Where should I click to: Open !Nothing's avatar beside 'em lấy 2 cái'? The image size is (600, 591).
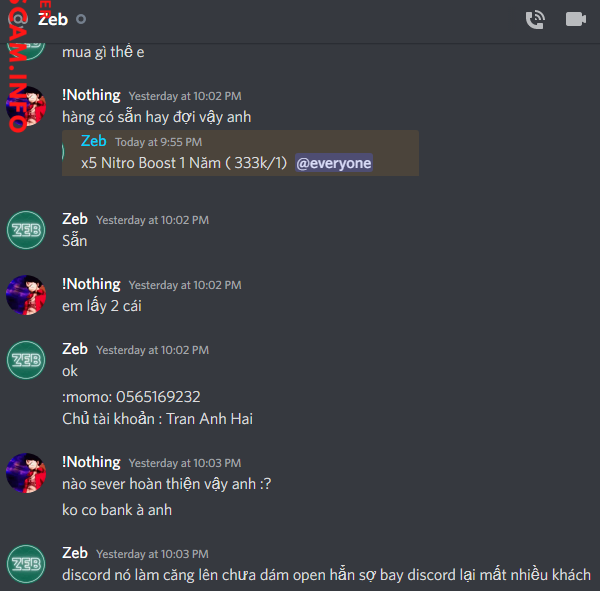point(26,295)
